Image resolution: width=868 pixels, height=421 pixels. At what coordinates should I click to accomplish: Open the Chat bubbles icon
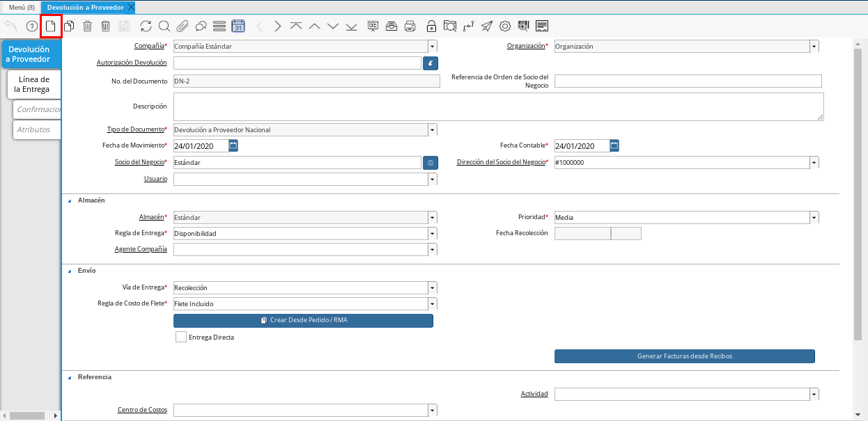point(201,26)
